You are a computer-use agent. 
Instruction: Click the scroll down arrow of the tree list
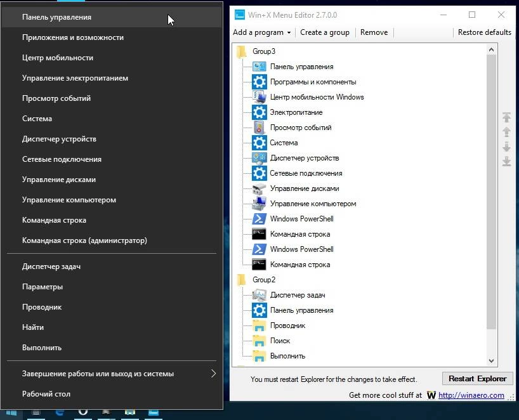491,360
